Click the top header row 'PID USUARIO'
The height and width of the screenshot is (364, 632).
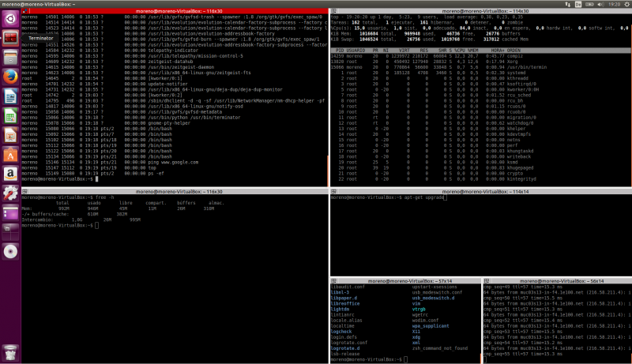point(481,51)
